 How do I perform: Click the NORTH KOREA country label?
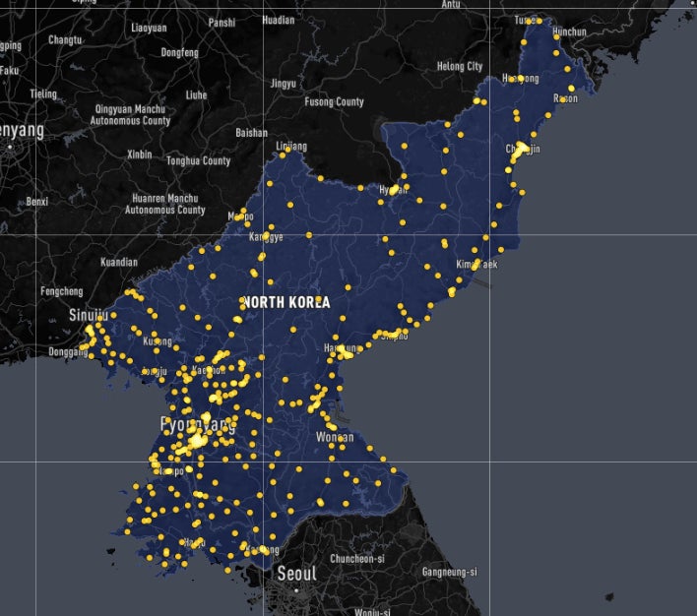(x=286, y=303)
